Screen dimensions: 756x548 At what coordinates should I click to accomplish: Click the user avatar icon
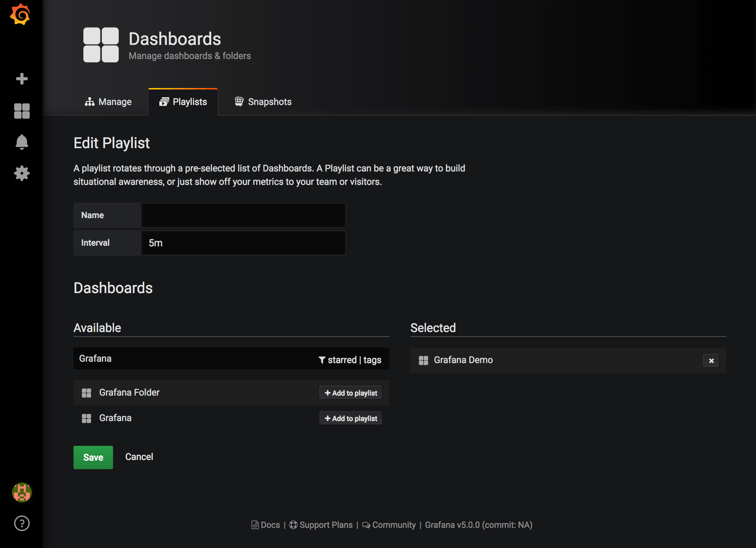click(x=22, y=492)
